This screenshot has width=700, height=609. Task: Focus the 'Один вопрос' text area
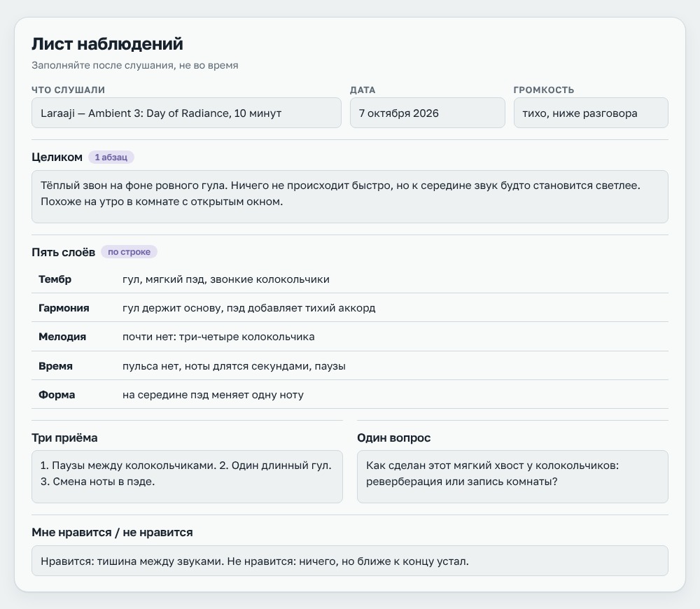click(512, 477)
